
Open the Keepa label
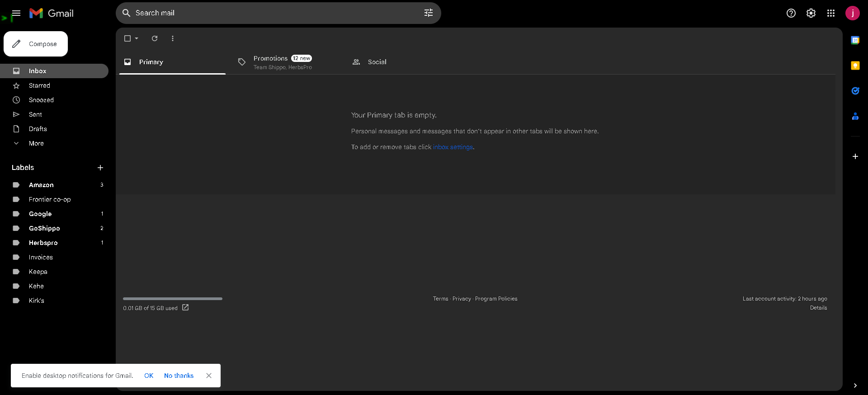pyautogui.click(x=54, y=272)
